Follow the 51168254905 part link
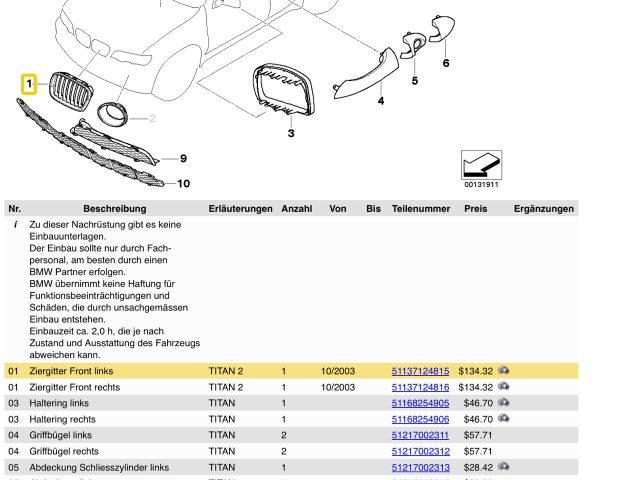 (420, 403)
